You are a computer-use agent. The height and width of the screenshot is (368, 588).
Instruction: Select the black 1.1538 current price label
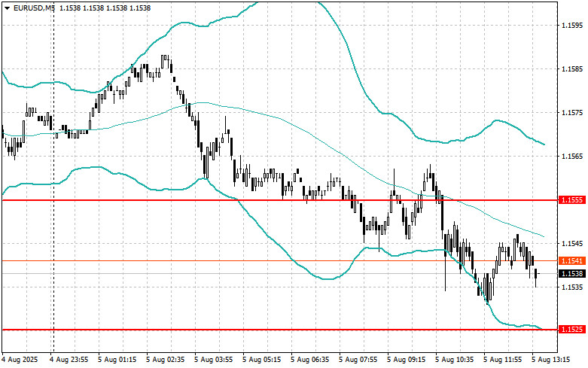coord(572,274)
